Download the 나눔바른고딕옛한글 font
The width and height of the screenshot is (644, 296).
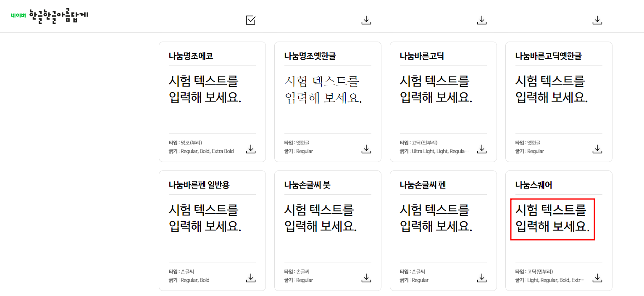597,149
